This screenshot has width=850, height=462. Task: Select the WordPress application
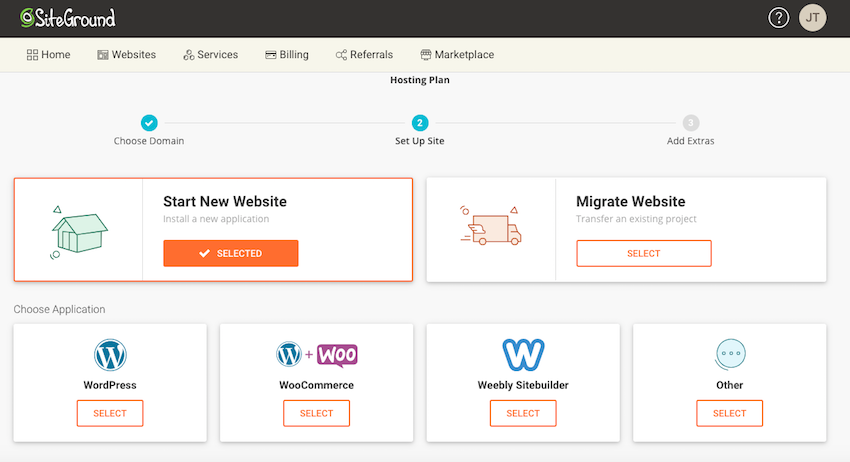pos(110,413)
